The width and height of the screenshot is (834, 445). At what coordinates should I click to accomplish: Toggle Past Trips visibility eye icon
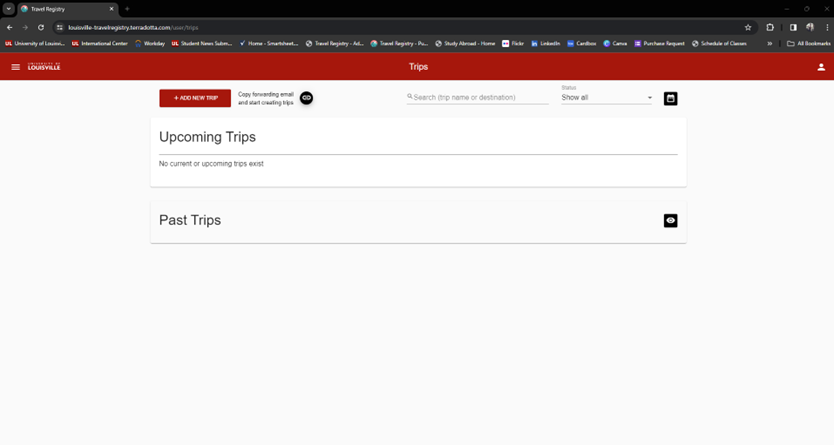671,221
